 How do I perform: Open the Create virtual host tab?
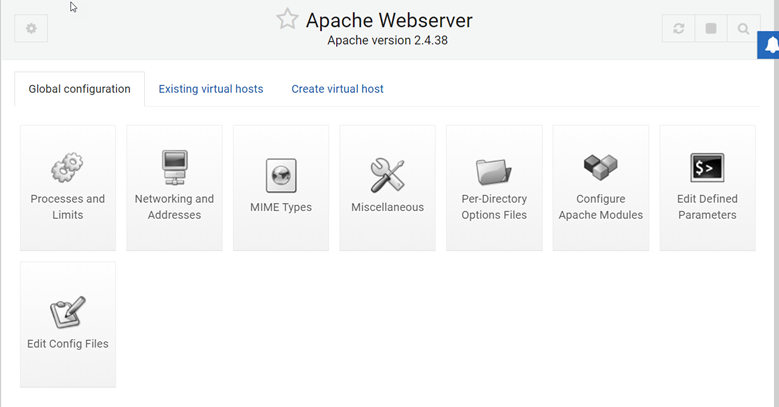(x=337, y=89)
